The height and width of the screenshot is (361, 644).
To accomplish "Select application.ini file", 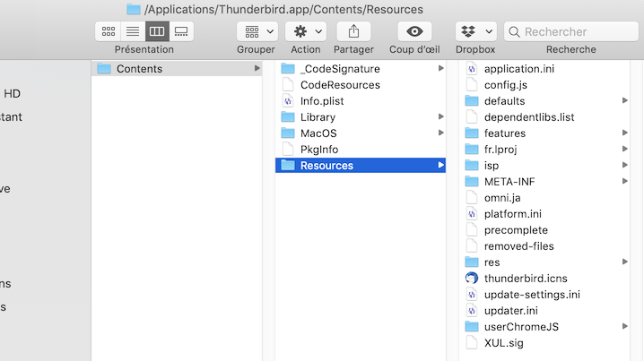I will [x=544, y=68].
